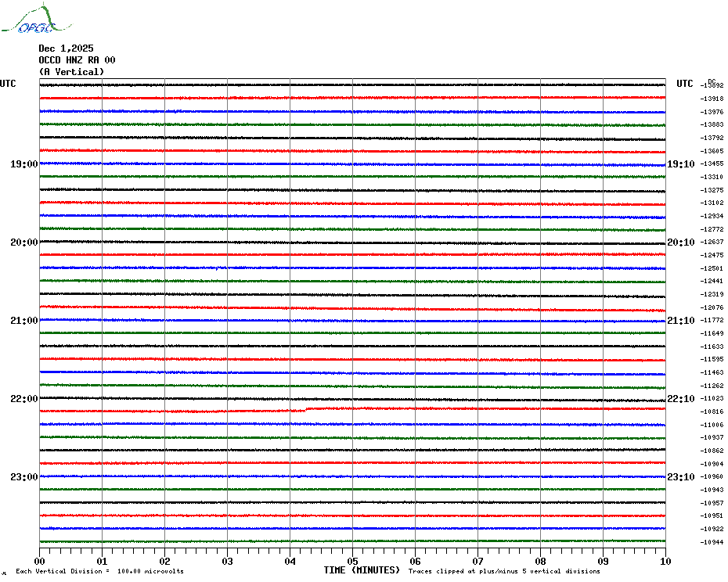Click the 05 minute tick label
The height and width of the screenshot is (582, 728).
352,561
